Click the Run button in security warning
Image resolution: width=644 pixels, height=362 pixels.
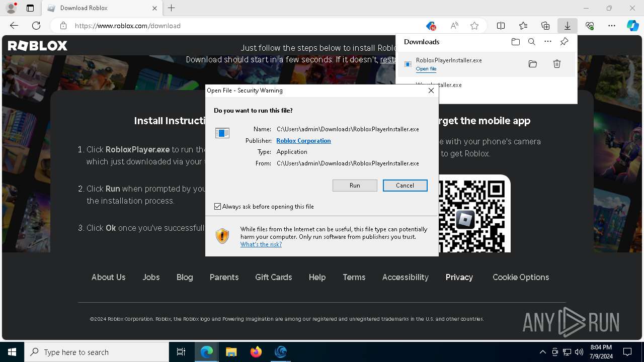click(x=355, y=186)
